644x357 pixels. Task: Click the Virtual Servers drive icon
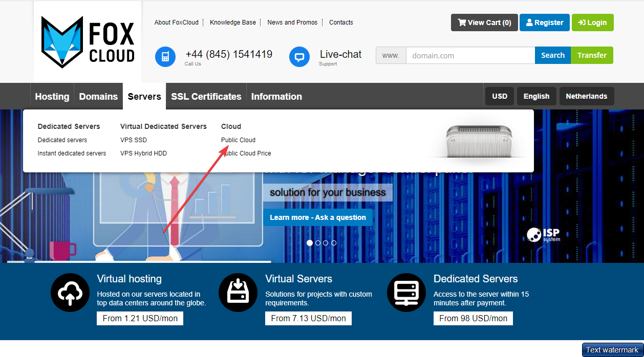click(238, 293)
